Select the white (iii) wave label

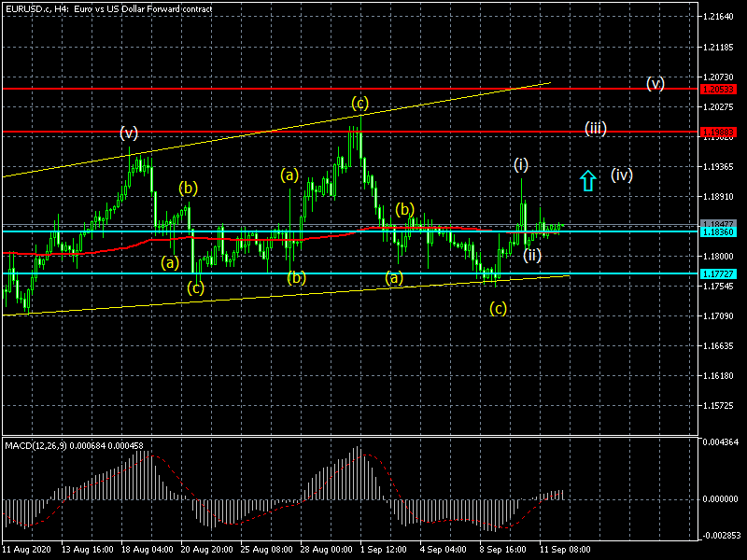(x=596, y=129)
